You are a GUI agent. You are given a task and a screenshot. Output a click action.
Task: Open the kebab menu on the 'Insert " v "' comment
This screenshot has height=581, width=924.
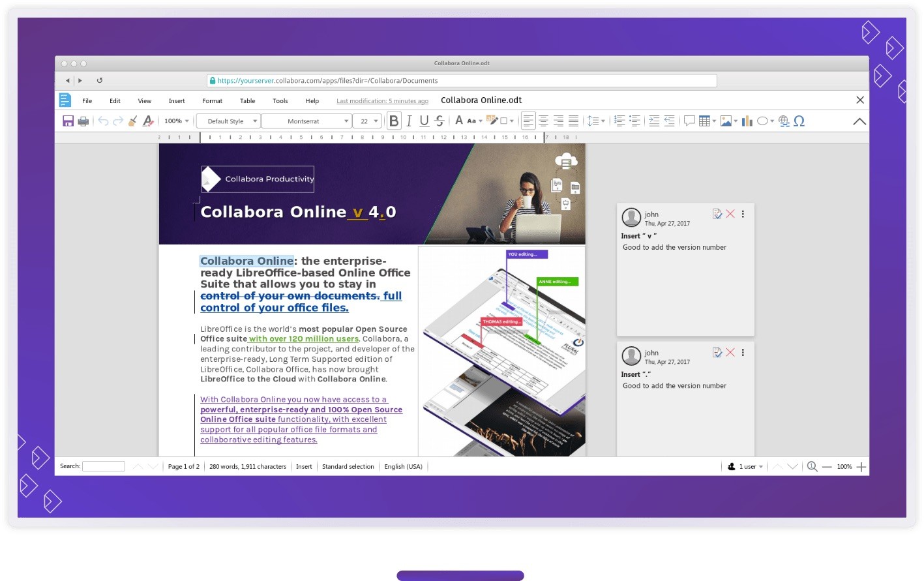[x=743, y=214]
